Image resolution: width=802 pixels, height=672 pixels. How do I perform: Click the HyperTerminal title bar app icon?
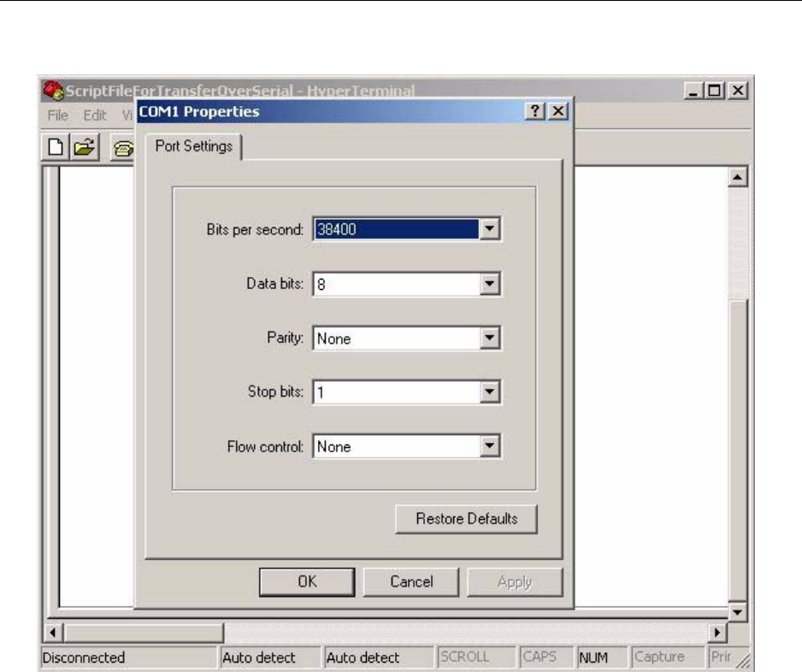(53, 91)
